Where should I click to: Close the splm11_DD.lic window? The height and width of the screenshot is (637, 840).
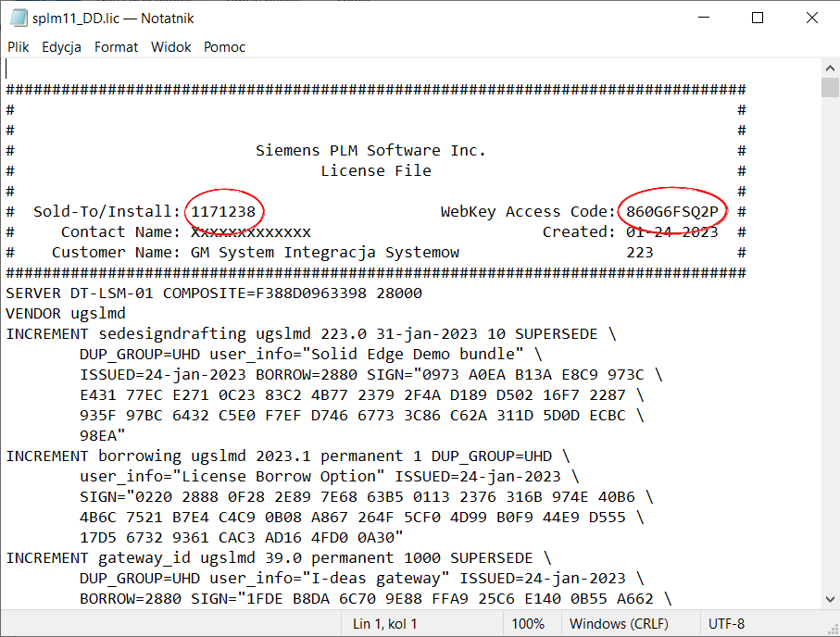811,18
